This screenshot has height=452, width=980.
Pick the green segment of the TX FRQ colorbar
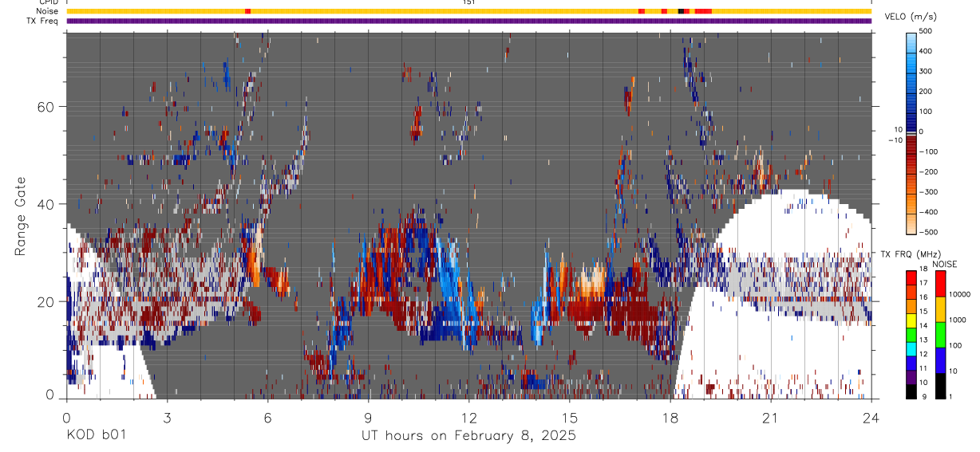(x=911, y=335)
